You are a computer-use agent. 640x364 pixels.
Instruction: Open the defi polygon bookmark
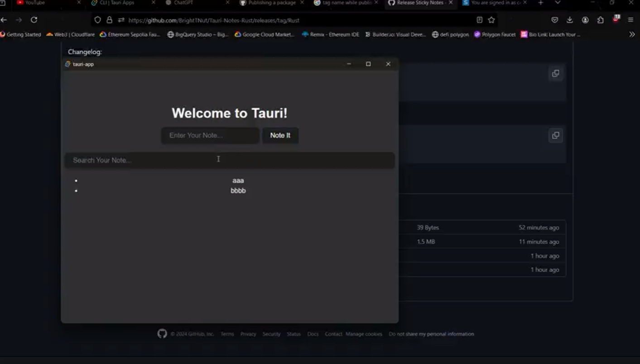pyautogui.click(x=450, y=34)
